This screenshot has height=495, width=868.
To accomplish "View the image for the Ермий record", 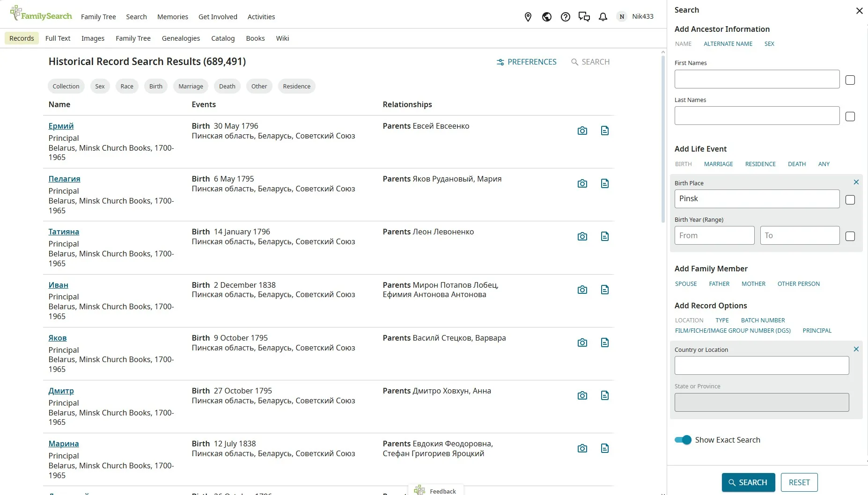I will (x=582, y=131).
